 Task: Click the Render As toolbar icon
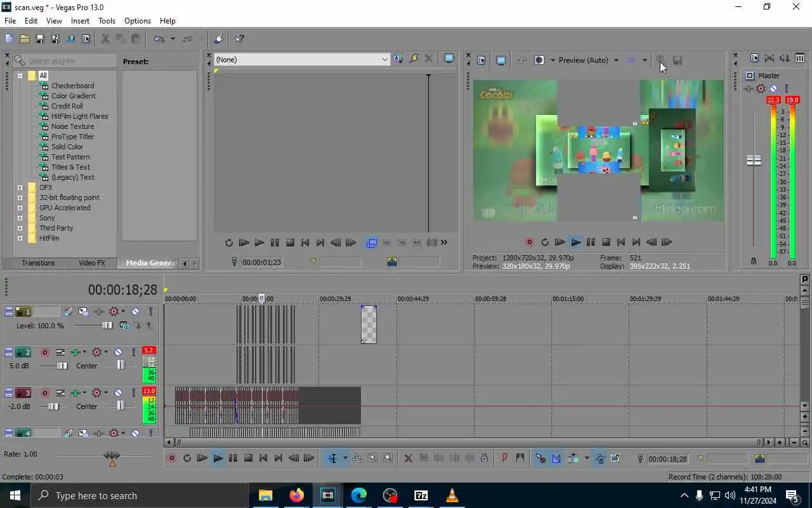[70, 39]
